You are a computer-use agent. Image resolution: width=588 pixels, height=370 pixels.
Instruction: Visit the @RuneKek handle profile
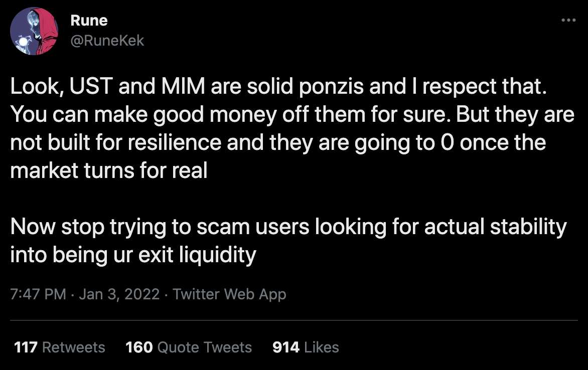(107, 40)
